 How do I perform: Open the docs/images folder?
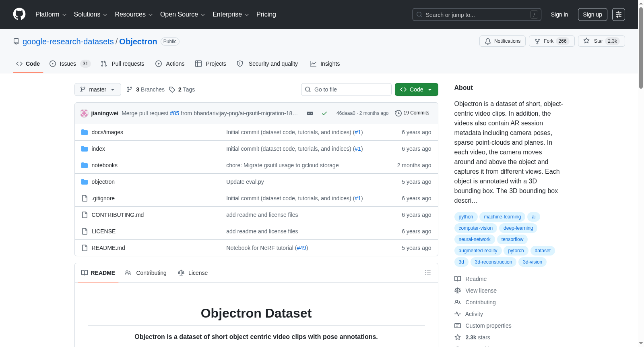pyautogui.click(x=107, y=132)
